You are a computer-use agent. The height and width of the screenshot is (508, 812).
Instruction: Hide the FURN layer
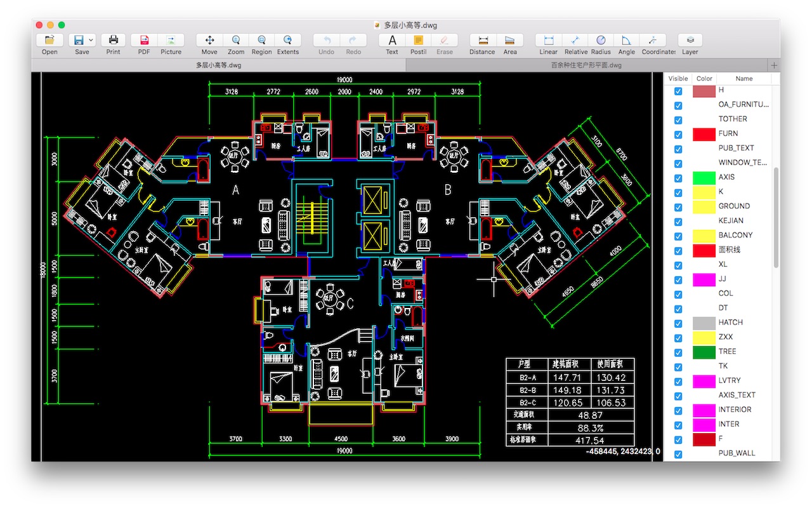[x=678, y=134]
